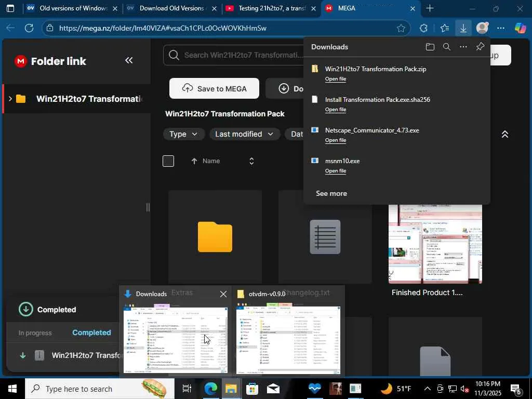
Task: Open more options in Downloads panel
Action: [463, 47]
